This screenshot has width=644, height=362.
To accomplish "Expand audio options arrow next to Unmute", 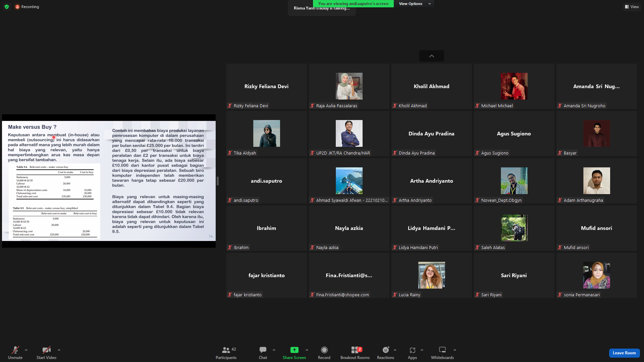I will click(x=26, y=350).
